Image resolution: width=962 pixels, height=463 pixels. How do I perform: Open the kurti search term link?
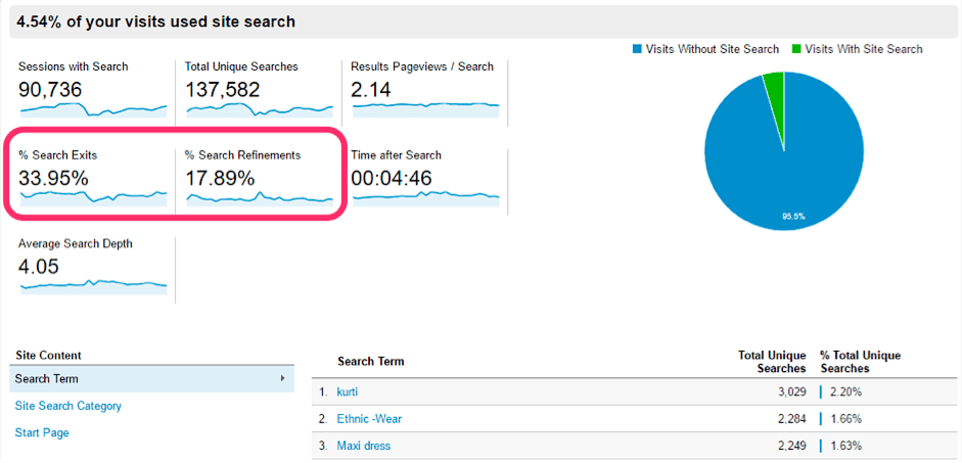(348, 391)
